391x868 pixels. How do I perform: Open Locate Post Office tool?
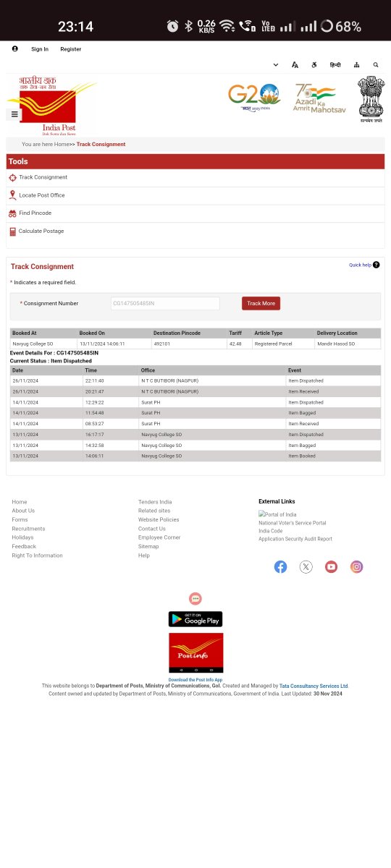click(42, 195)
